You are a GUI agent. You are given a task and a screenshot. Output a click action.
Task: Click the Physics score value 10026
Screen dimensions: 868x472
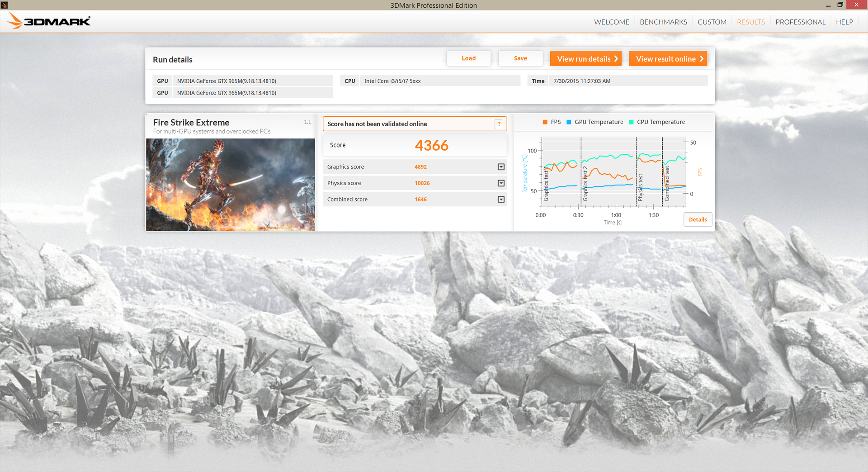(x=422, y=183)
